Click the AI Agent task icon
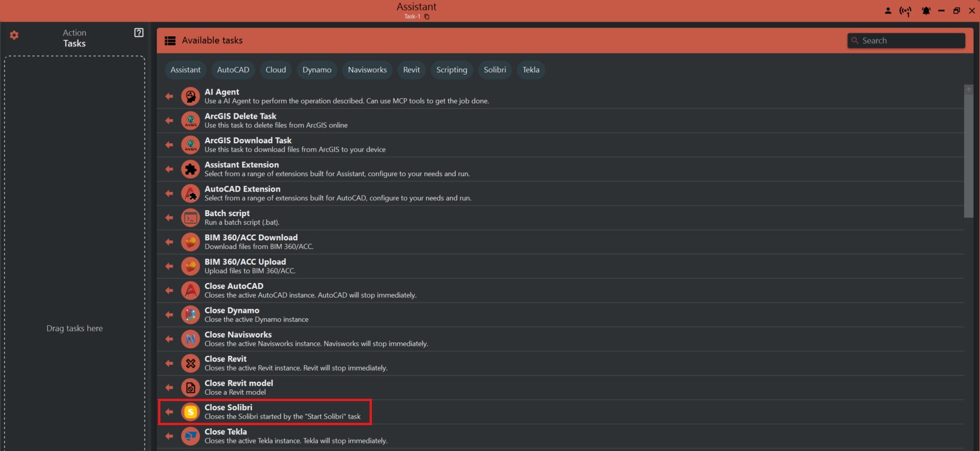The width and height of the screenshot is (980, 451). tap(190, 96)
